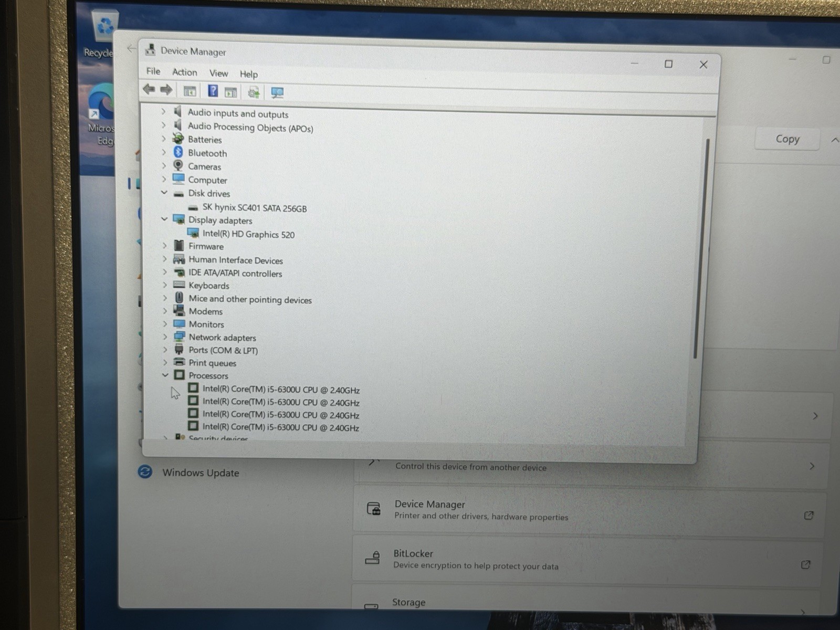Click Settings back arrow behind Device Manager
840x630 pixels.
coord(131,49)
